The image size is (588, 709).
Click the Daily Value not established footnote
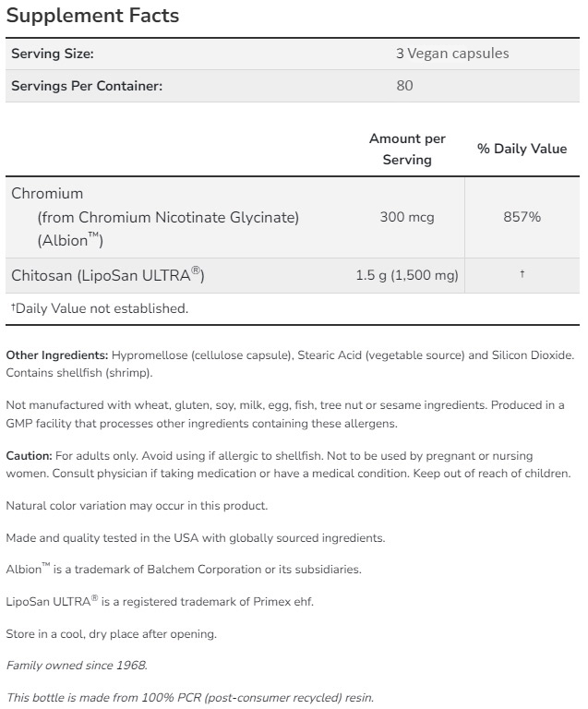tap(99, 308)
